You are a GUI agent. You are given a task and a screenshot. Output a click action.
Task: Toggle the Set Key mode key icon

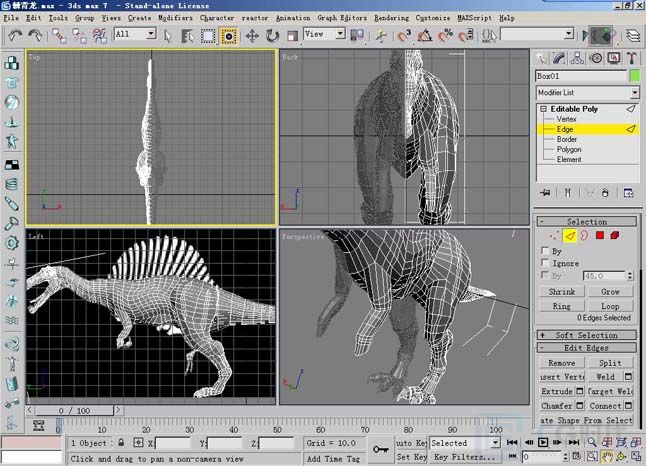pyautogui.click(x=381, y=449)
